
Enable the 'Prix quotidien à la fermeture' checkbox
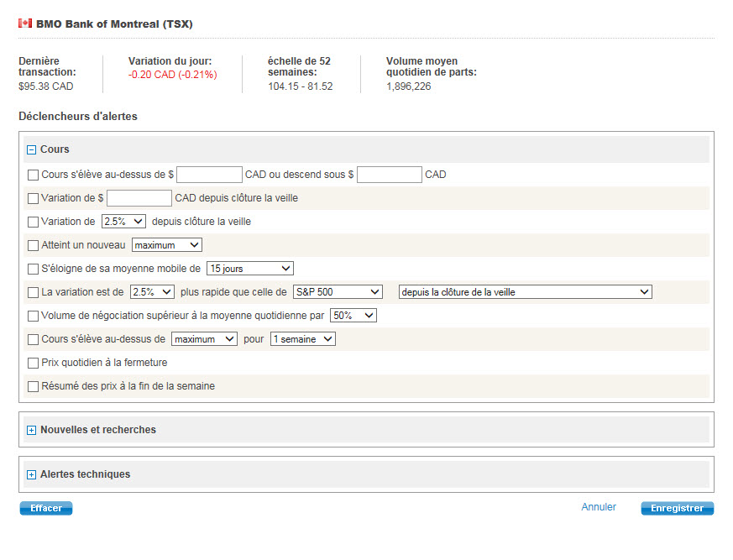click(34, 364)
